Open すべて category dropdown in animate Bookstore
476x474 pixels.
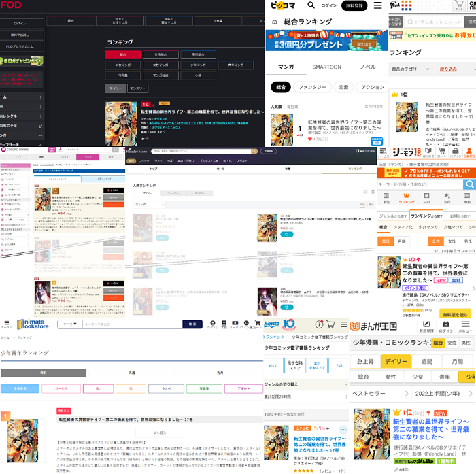pos(70,324)
